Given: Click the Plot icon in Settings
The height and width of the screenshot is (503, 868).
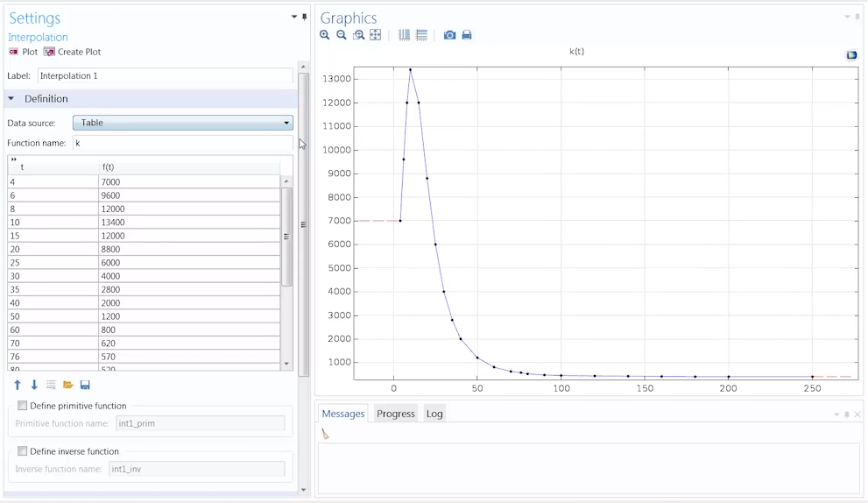Looking at the screenshot, I should (13, 52).
